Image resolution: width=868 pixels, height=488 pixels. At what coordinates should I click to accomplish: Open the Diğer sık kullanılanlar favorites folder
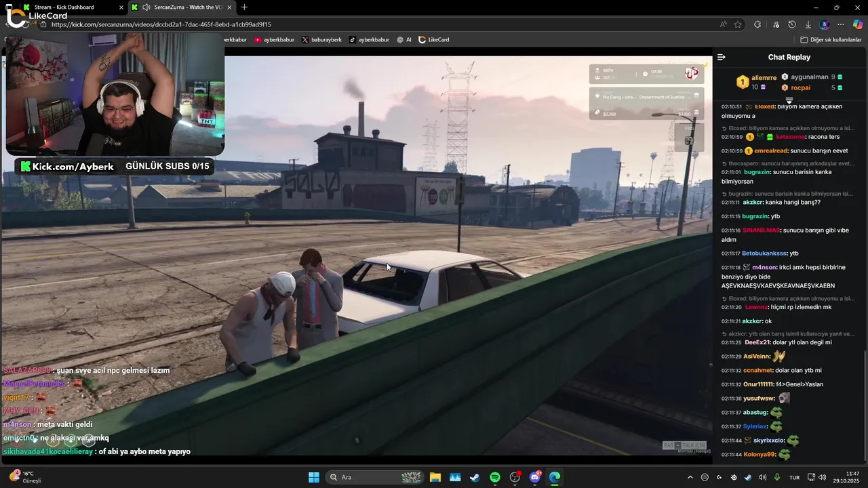[831, 40]
